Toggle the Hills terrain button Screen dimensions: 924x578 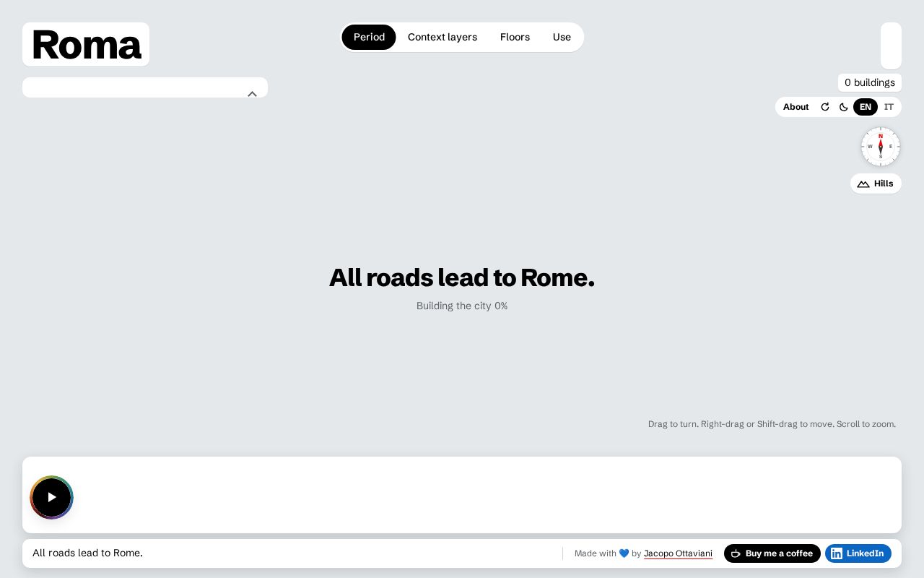(876, 184)
